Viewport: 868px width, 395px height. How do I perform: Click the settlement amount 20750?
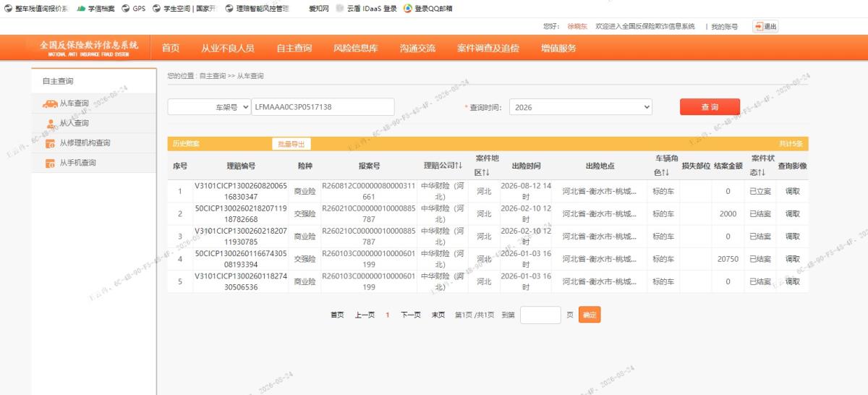728,259
